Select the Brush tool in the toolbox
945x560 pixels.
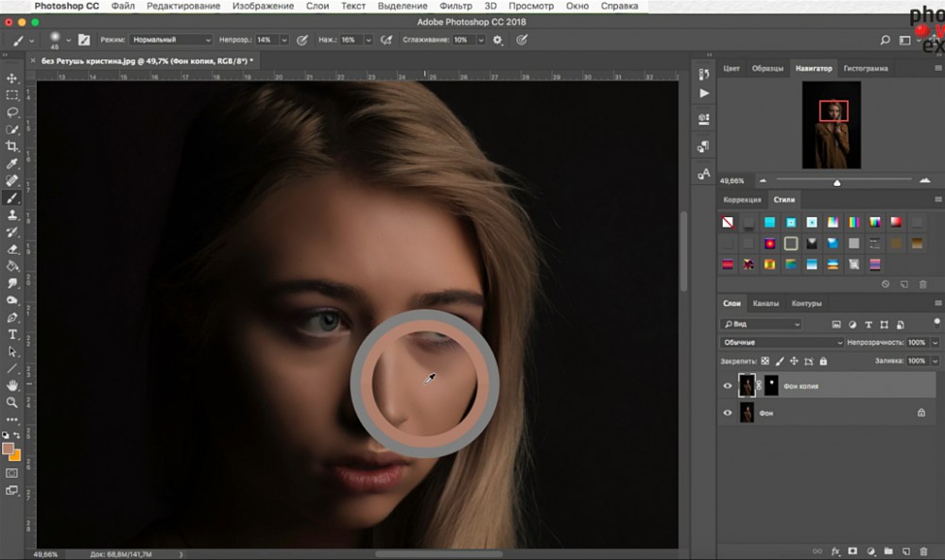12,197
